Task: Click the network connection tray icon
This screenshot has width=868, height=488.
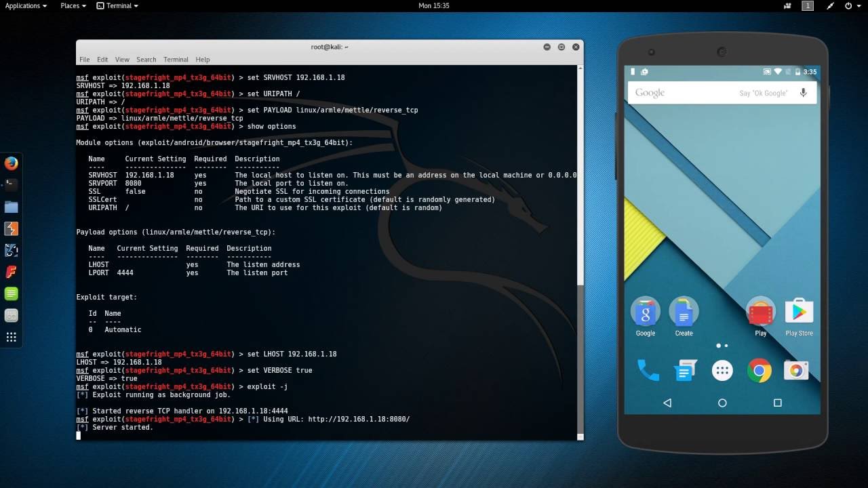Action: [x=830, y=5]
